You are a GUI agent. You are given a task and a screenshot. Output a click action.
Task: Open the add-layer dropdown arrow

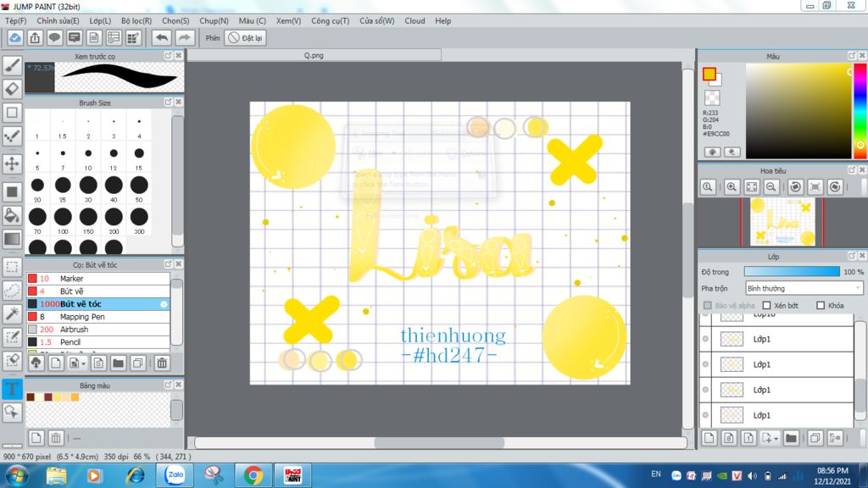click(x=776, y=439)
